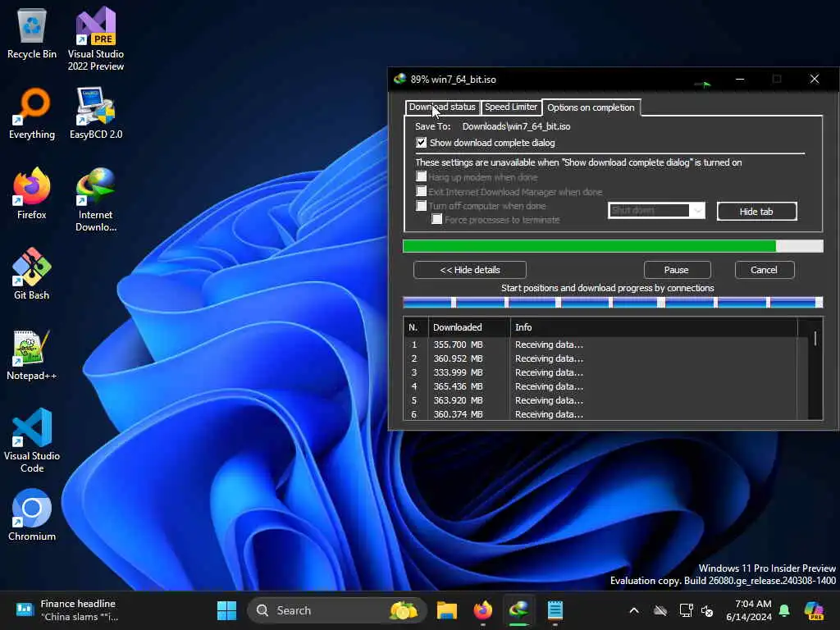Click the Internet Download Manager taskbar icon
Image resolution: width=840 pixels, height=630 pixels.
click(x=518, y=610)
